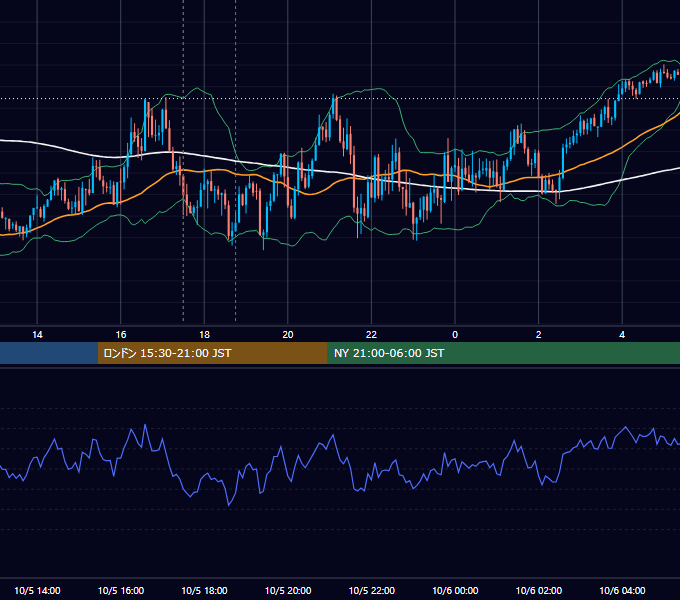Click the NY 21:00-06:00 JST session bar
The image size is (680, 600).
[503, 353]
